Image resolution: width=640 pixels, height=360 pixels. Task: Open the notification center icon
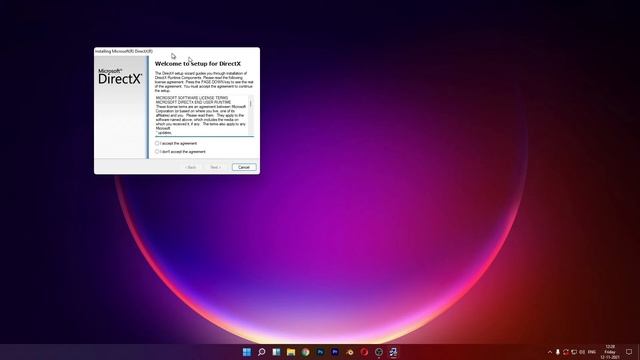click(629, 352)
